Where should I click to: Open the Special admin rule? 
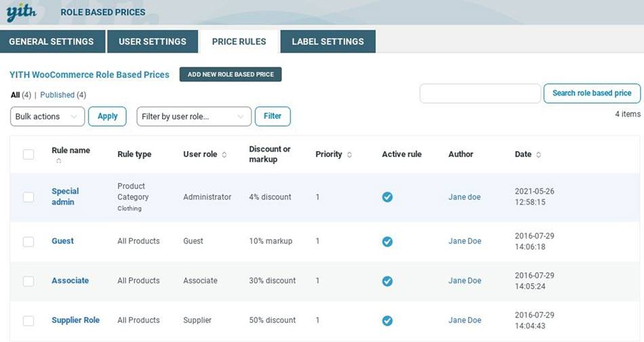point(65,196)
